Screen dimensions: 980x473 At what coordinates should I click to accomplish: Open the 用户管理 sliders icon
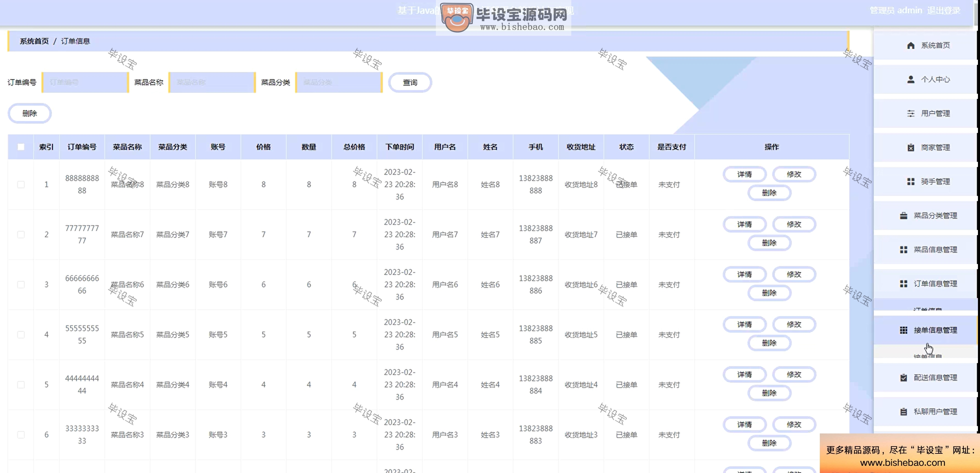(911, 114)
